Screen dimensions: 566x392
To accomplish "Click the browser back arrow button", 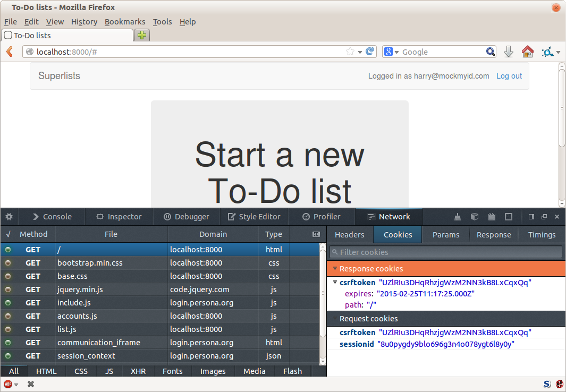I will 9,52.
